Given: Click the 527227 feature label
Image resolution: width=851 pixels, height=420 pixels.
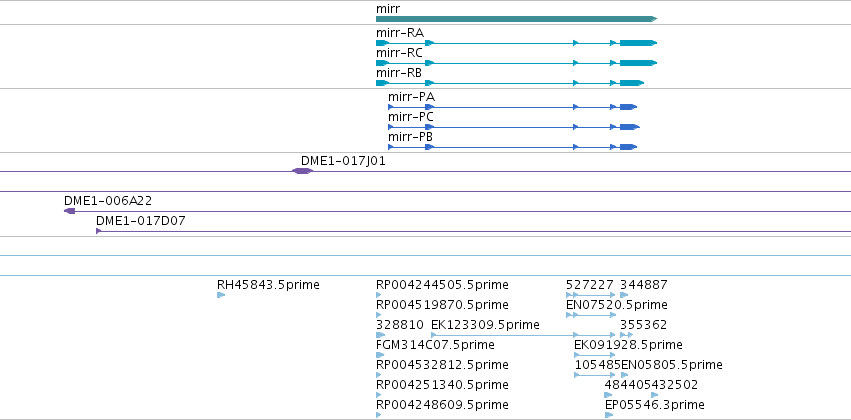Looking at the screenshot, I should coord(590,285).
